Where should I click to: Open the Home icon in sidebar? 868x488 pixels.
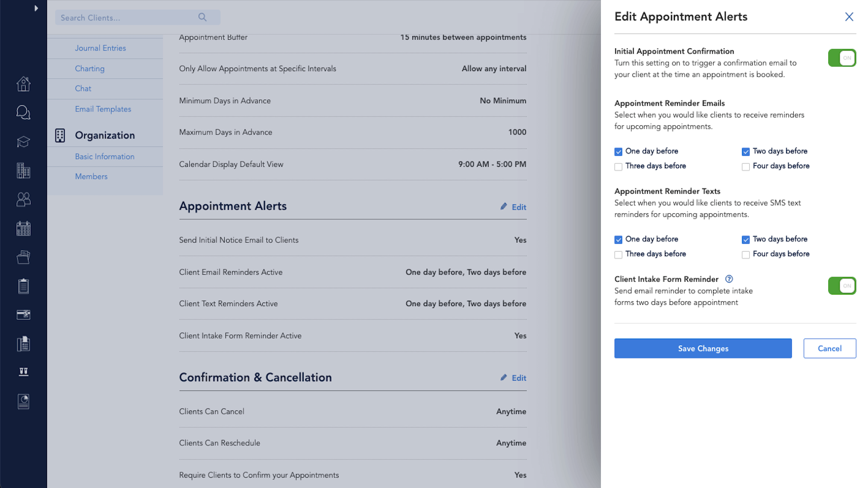(x=24, y=84)
